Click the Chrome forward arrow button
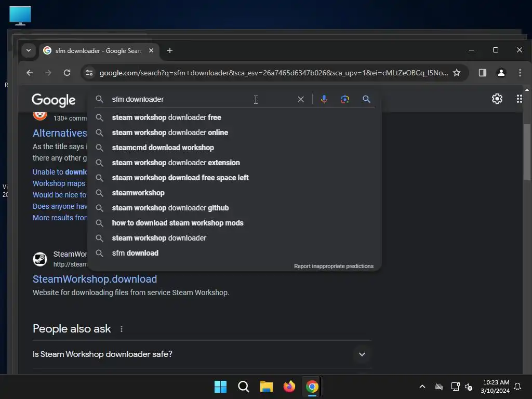 [48, 73]
